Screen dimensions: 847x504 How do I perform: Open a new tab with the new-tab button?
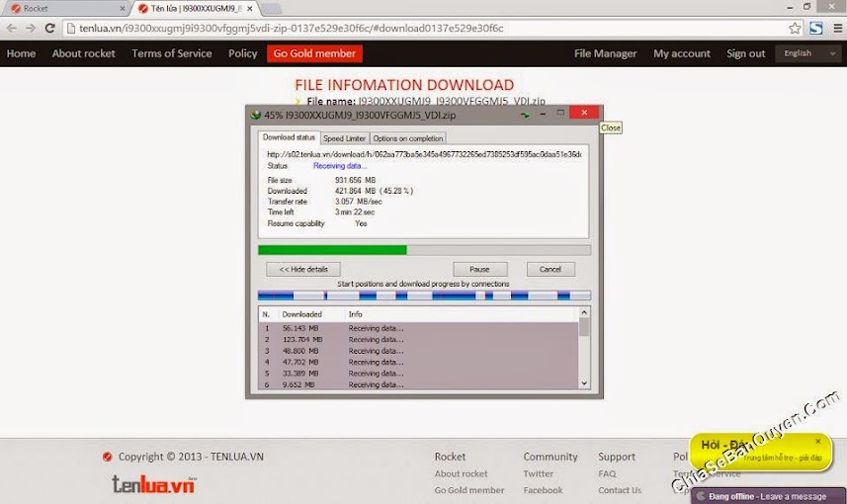point(271,9)
